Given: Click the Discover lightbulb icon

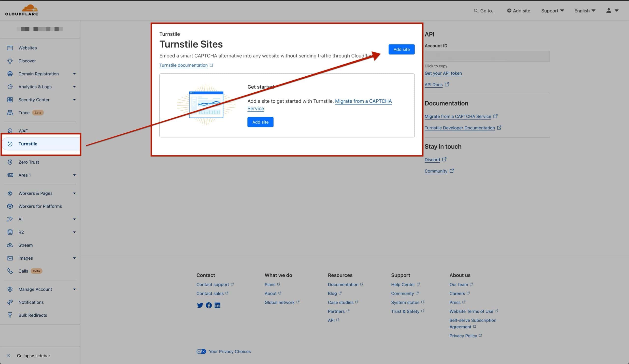Looking at the screenshot, I should (x=10, y=61).
